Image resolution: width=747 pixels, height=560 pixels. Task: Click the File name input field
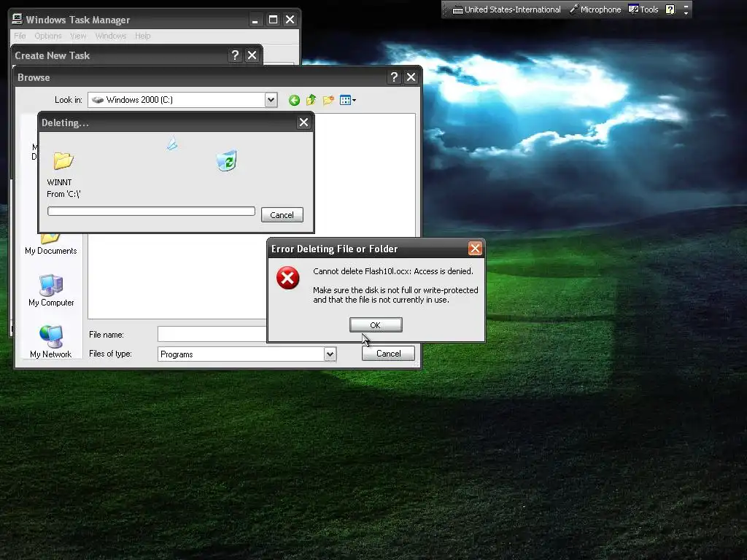pyautogui.click(x=212, y=334)
